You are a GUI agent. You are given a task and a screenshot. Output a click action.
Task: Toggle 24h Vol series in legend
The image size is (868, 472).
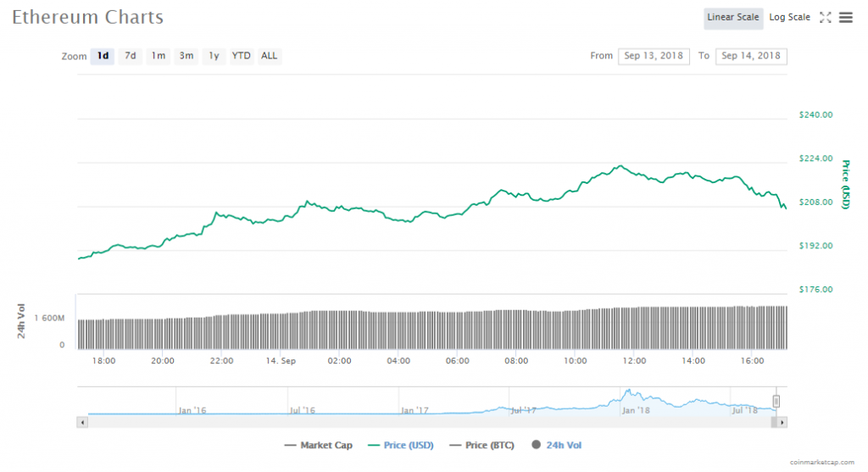(x=557, y=445)
